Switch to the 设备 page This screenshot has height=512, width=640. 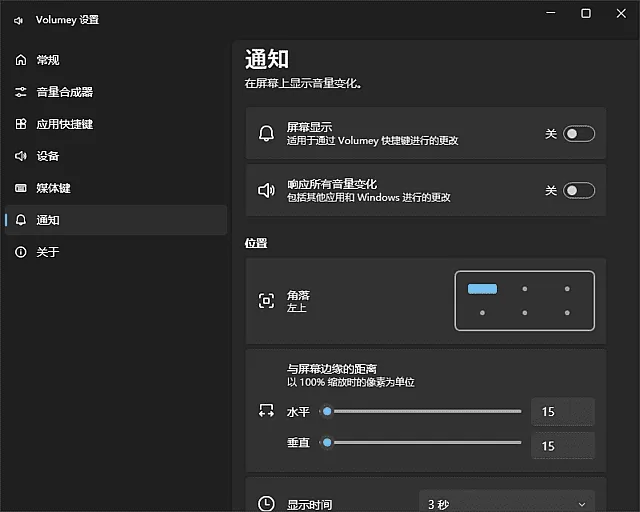(116, 156)
